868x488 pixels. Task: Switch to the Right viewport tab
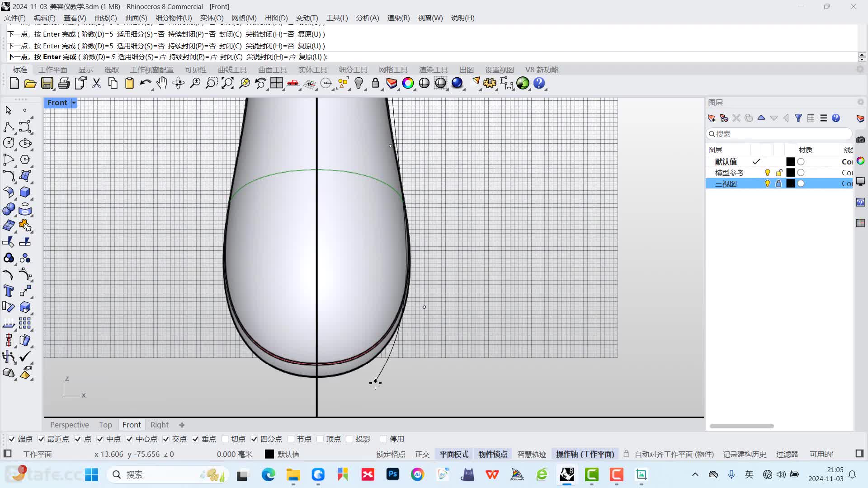[159, 425]
